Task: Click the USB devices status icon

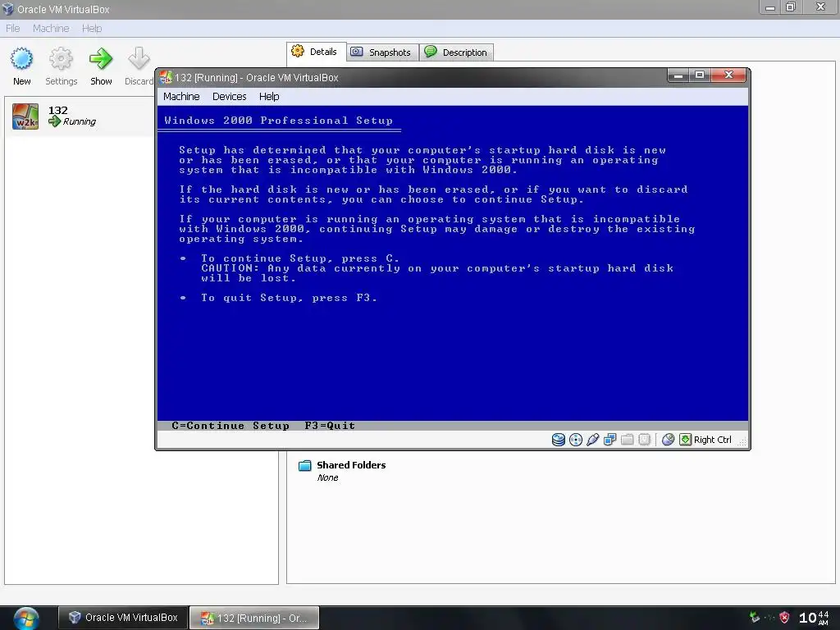Action: (x=592, y=440)
